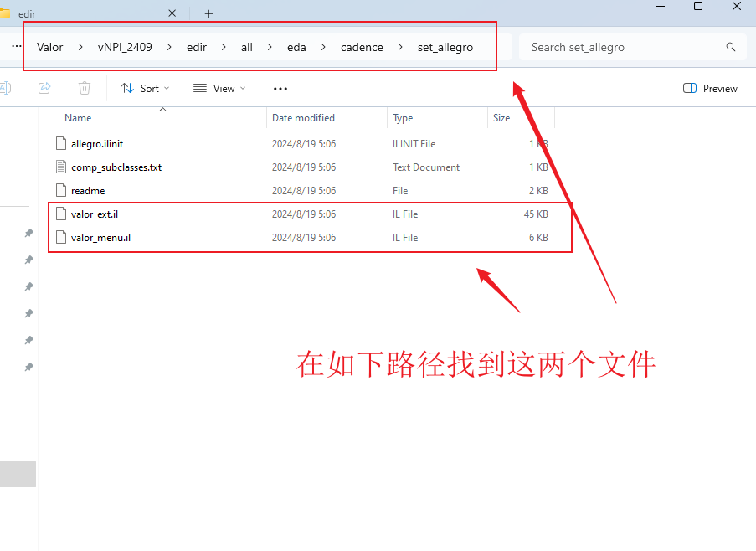Close the File Explorer window

click(x=737, y=6)
